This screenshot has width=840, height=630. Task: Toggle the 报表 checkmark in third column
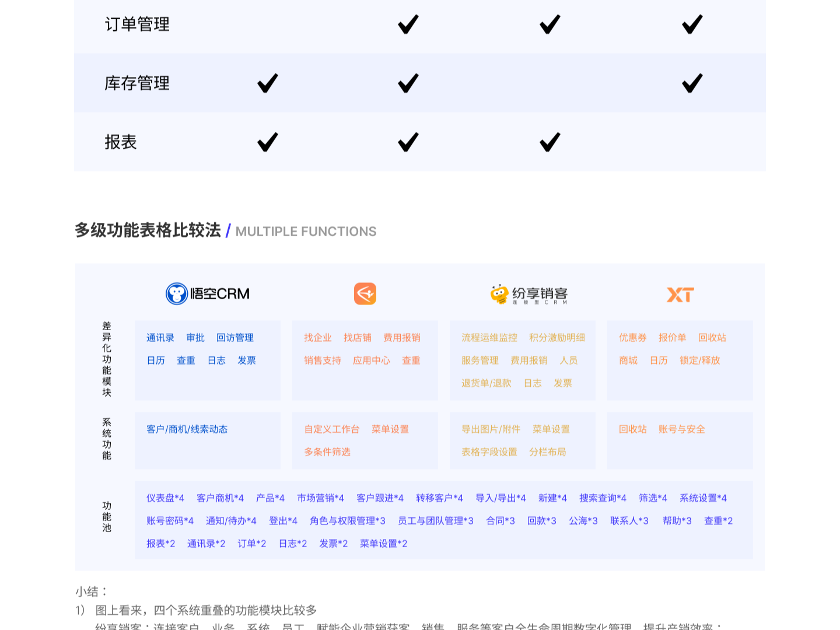tap(548, 142)
